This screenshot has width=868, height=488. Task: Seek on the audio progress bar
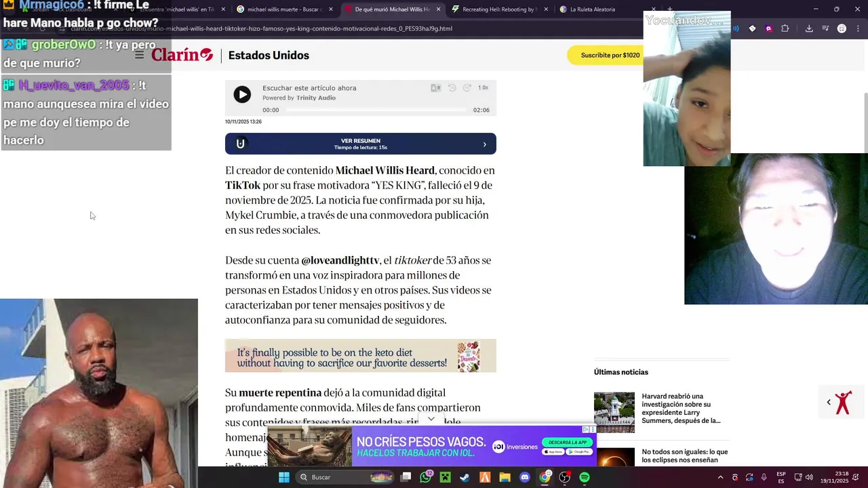tap(376, 110)
